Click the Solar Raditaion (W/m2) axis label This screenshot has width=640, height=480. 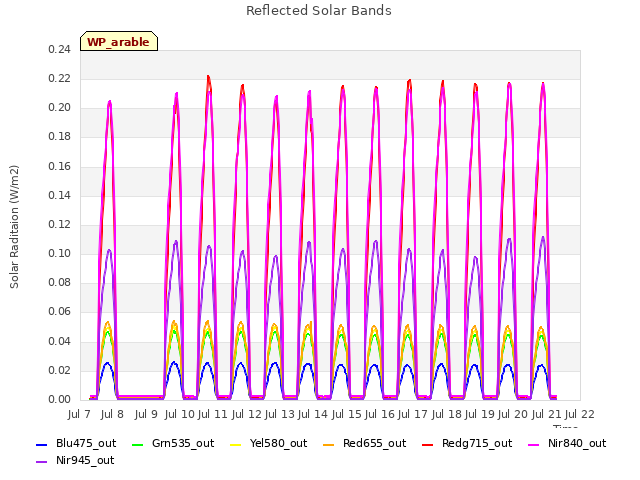pos(14,227)
